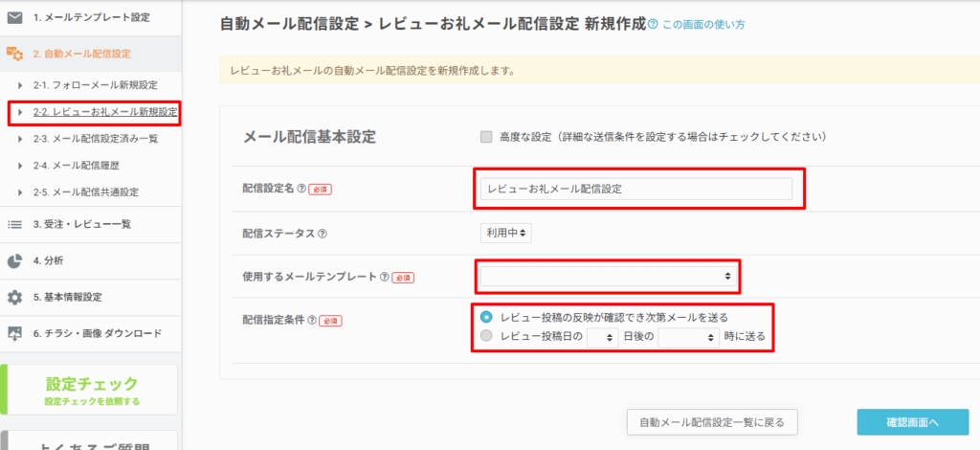Select the レビュー投稿日の scheduled send radio option

click(487, 336)
